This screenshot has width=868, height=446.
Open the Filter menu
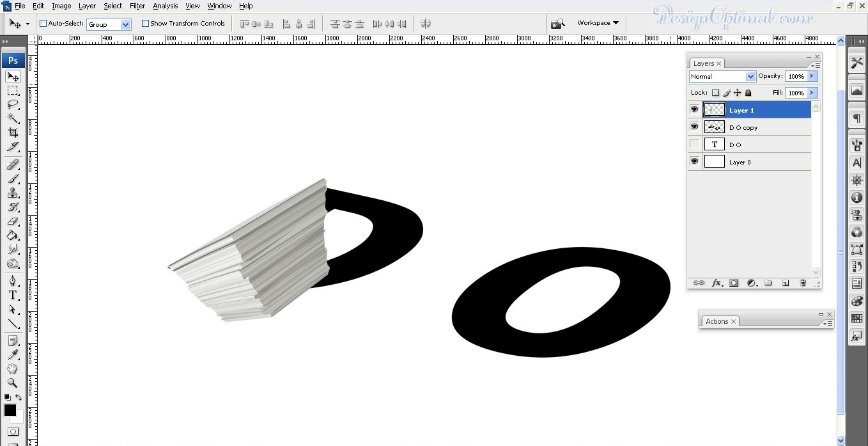tap(137, 6)
